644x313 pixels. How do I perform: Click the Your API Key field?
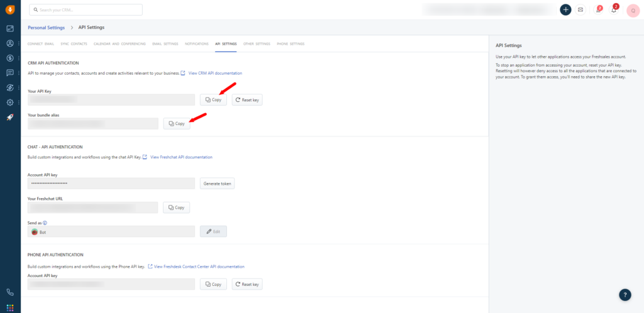click(111, 100)
